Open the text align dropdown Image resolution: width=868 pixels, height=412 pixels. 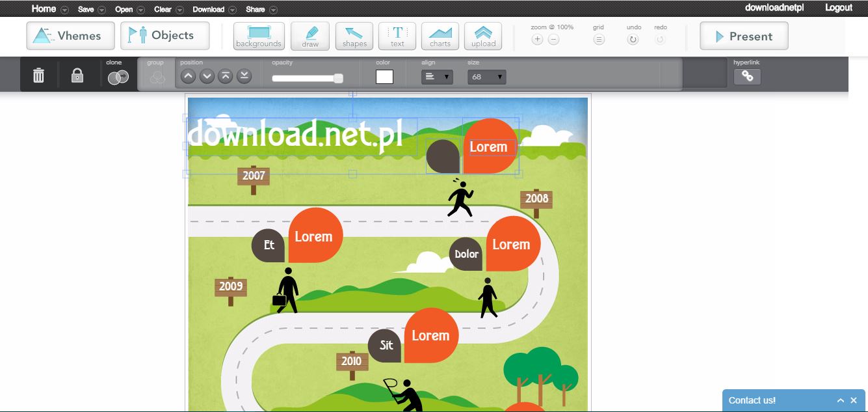click(437, 77)
